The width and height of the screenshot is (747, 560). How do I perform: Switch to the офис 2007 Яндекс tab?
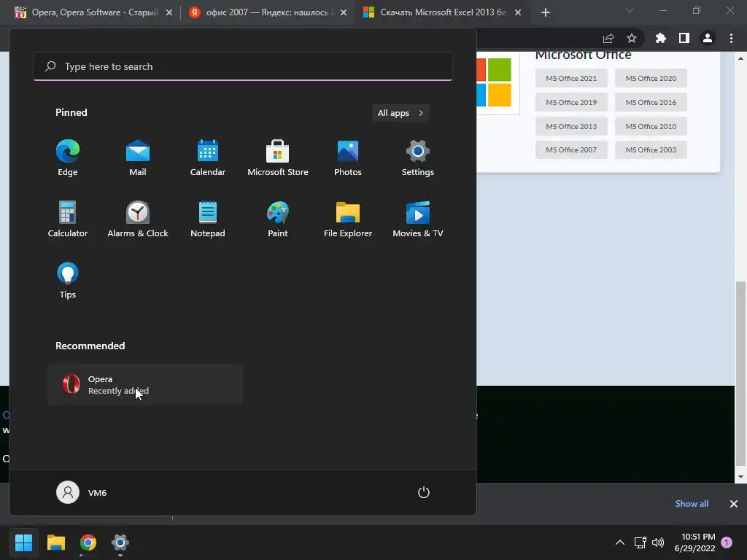267,12
